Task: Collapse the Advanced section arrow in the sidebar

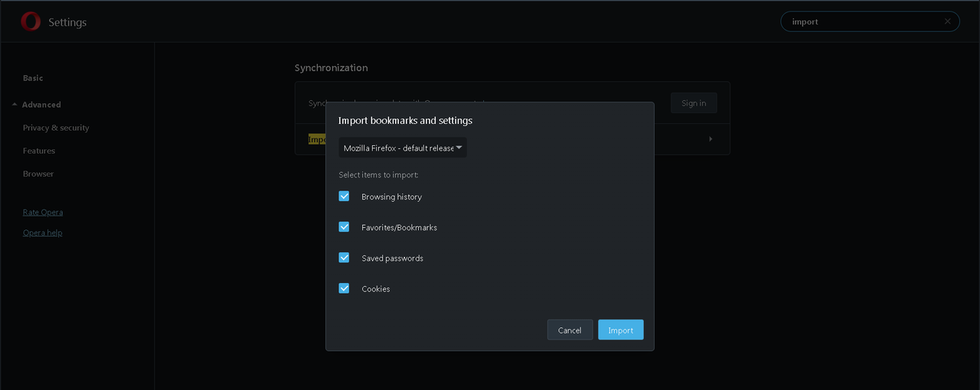Action: 15,105
